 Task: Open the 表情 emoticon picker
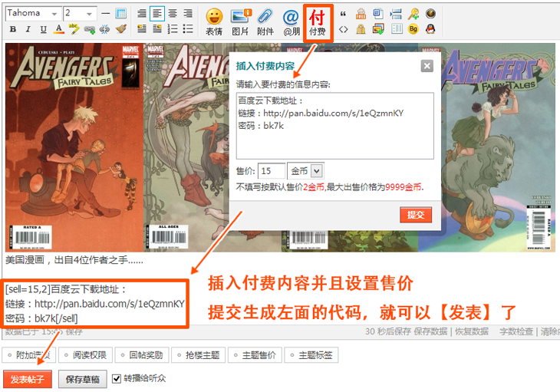point(214,21)
